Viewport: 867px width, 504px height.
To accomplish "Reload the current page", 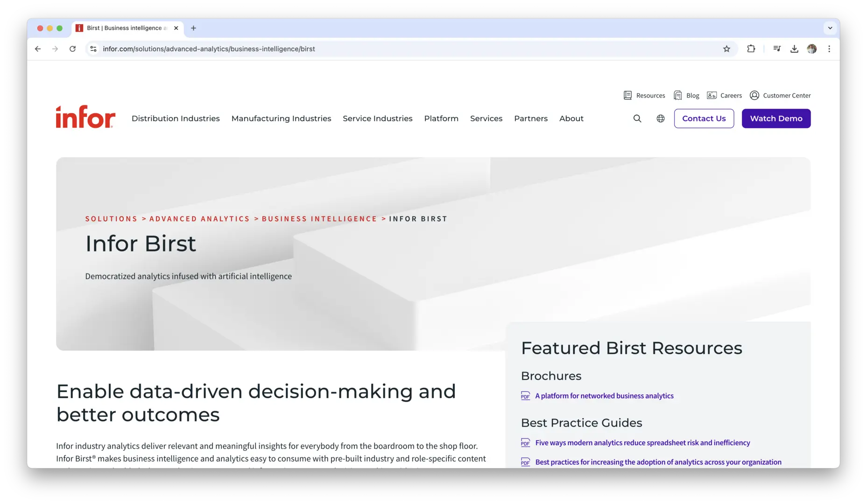I will click(x=72, y=49).
